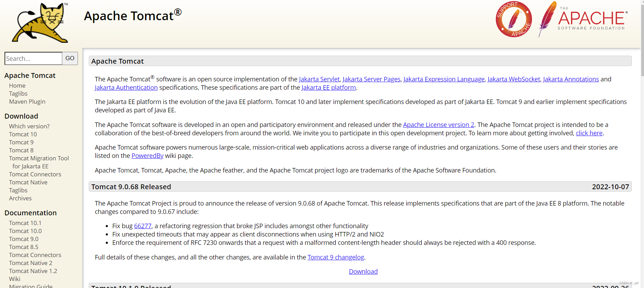
Task: Click the Download sidebar heading
Action: tap(21, 116)
